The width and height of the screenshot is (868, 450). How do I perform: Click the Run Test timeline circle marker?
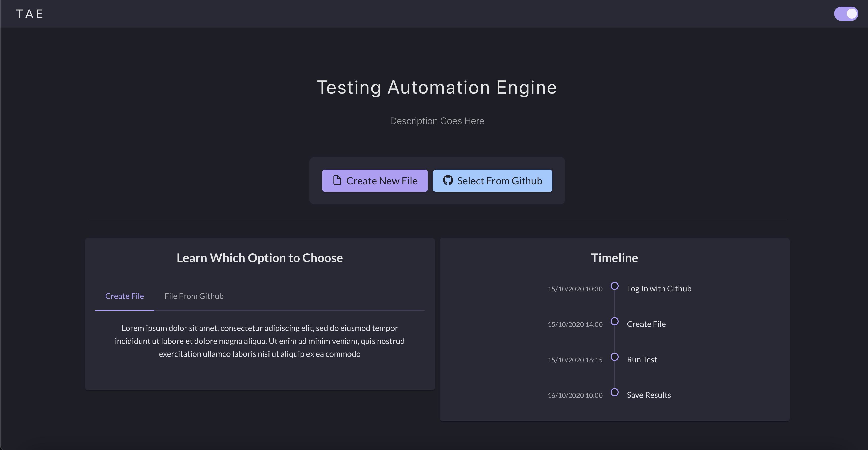click(614, 357)
